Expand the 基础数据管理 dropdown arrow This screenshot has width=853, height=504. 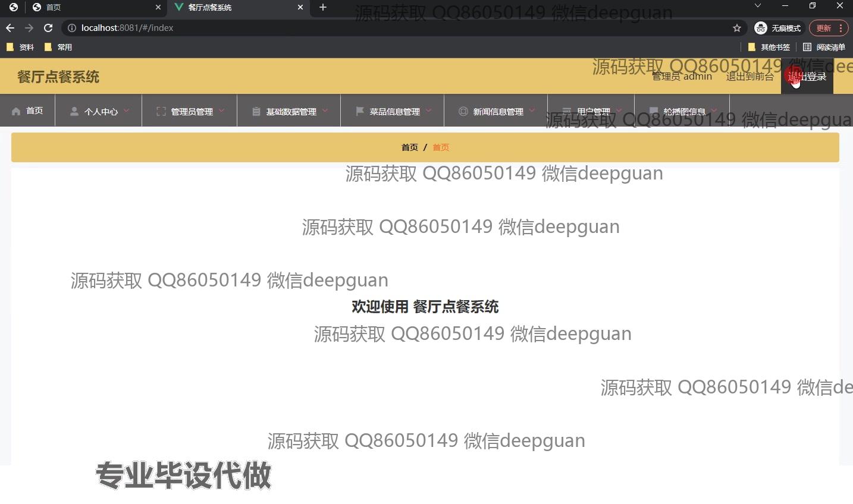pos(325,111)
